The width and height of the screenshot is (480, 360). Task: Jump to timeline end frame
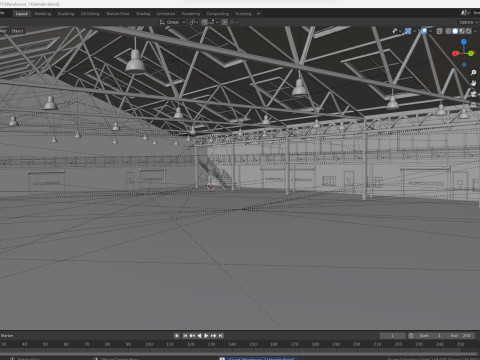coord(220,336)
